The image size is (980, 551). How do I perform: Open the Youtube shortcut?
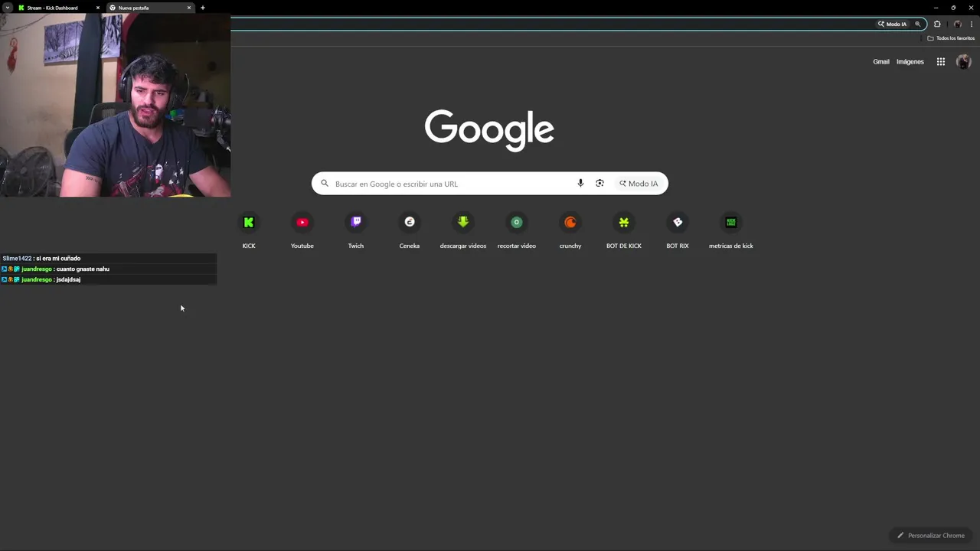coord(302,231)
